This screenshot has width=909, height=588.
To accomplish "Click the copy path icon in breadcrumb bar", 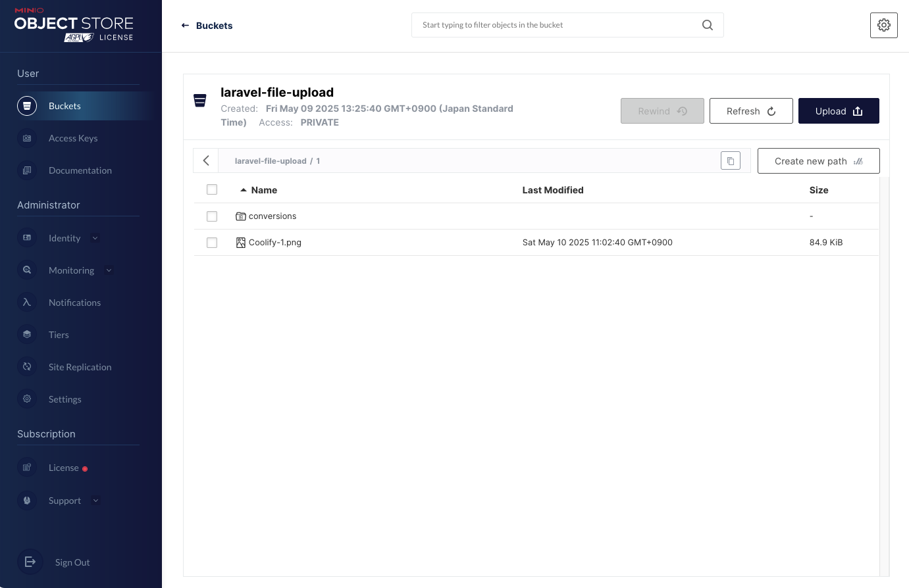I will coord(731,160).
